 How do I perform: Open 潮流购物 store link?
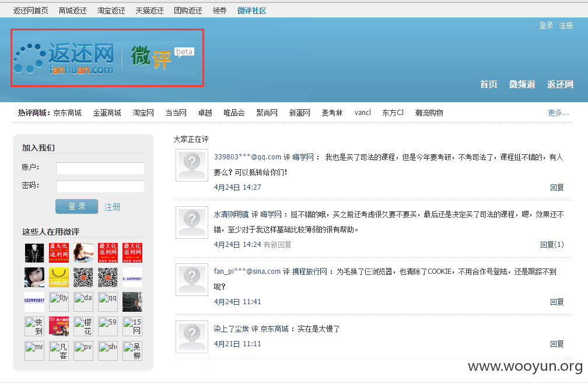tap(429, 113)
